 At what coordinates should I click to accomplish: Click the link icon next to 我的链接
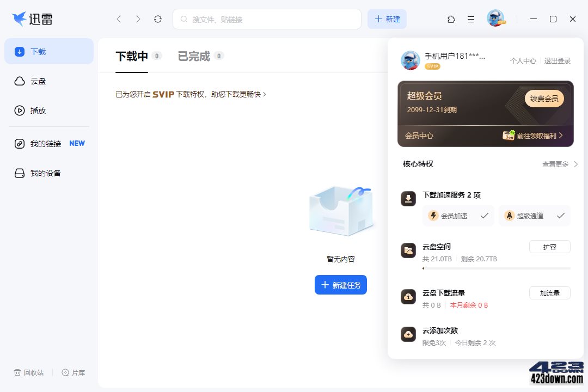(20, 144)
